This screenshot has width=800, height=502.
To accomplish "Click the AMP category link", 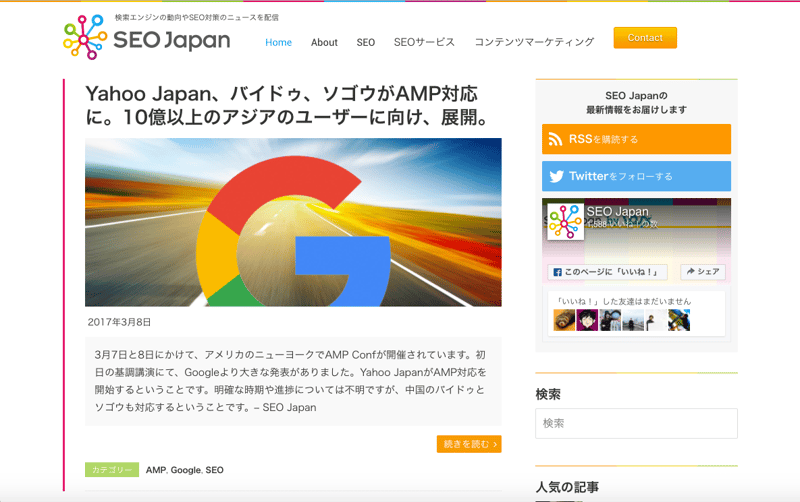I will [x=156, y=470].
